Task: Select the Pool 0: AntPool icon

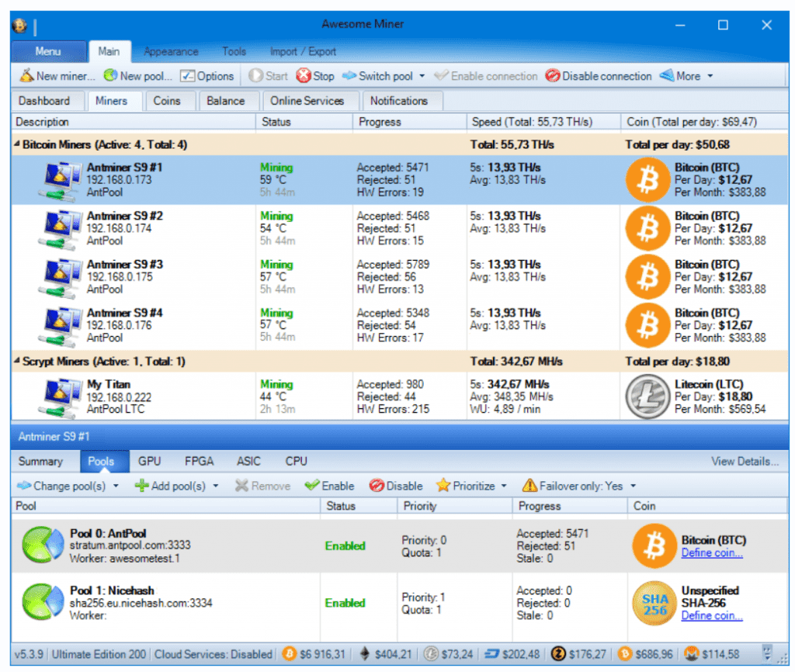Action: (43, 546)
